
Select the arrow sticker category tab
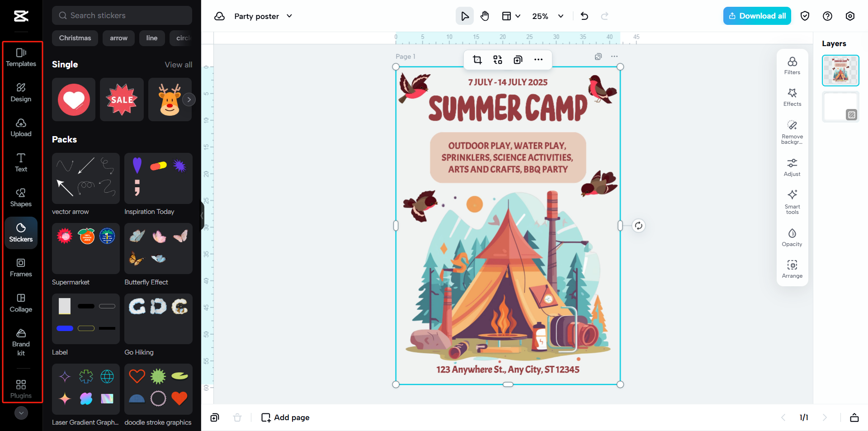(118, 38)
